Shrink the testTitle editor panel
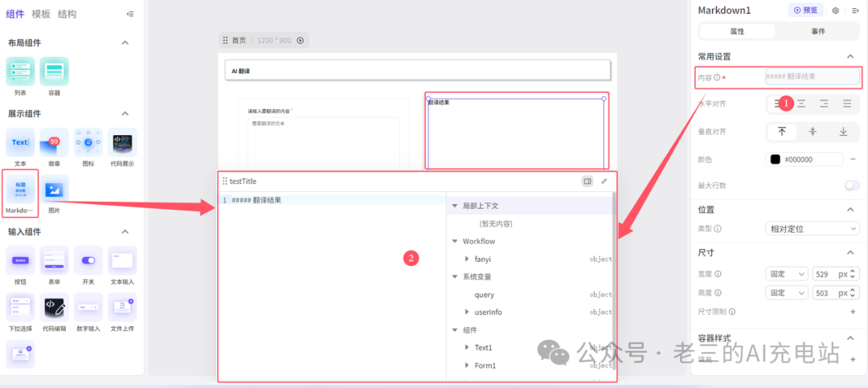 click(604, 181)
